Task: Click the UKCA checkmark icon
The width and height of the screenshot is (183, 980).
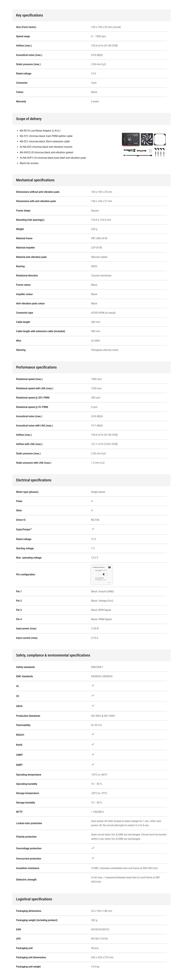Action: 93,705
